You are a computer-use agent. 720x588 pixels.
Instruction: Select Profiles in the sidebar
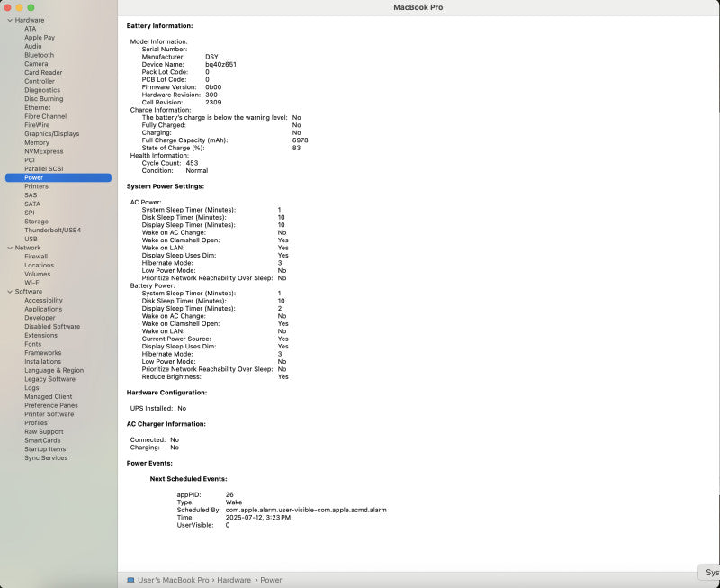click(x=36, y=422)
